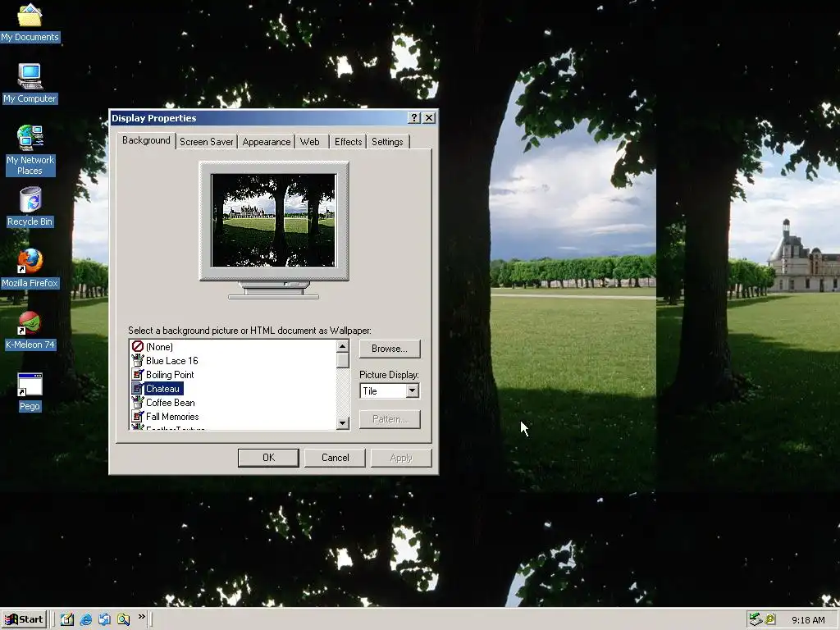840x630 pixels.
Task: Close the Display Properties dialog
Action: [x=429, y=118]
